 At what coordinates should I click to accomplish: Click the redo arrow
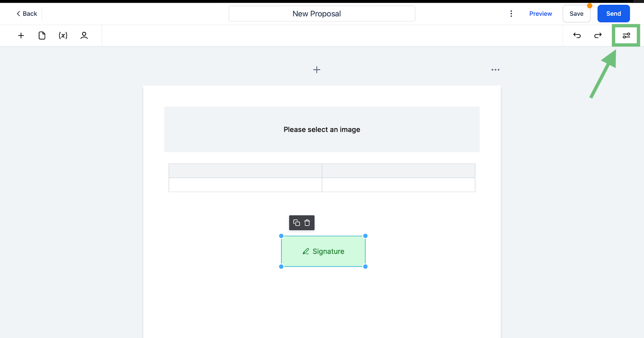[x=598, y=35]
